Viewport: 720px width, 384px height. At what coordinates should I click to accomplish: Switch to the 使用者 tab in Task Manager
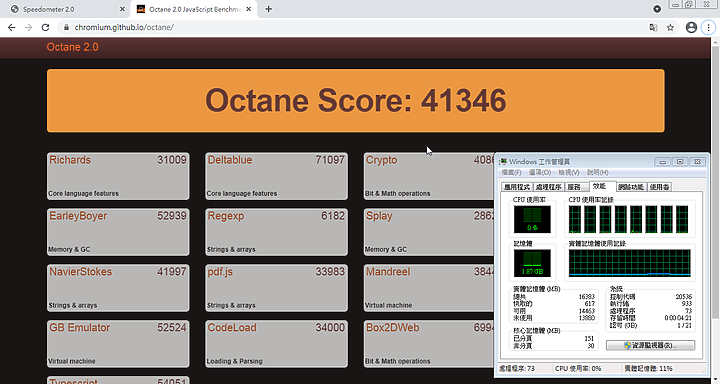[659, 187]
